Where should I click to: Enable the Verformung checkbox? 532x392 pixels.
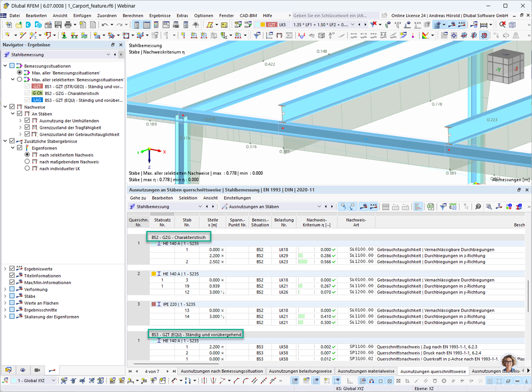[12, 289]
